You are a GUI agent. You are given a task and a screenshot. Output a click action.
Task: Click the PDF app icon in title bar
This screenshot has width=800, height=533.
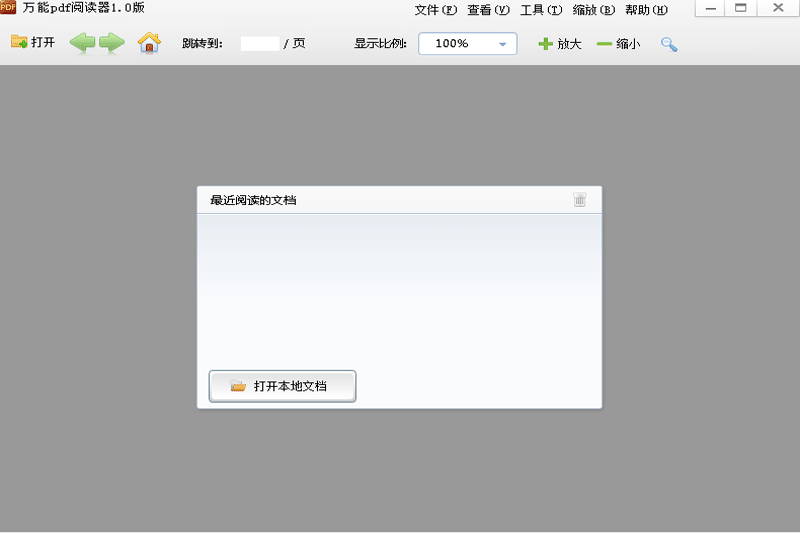coord(8,8)
